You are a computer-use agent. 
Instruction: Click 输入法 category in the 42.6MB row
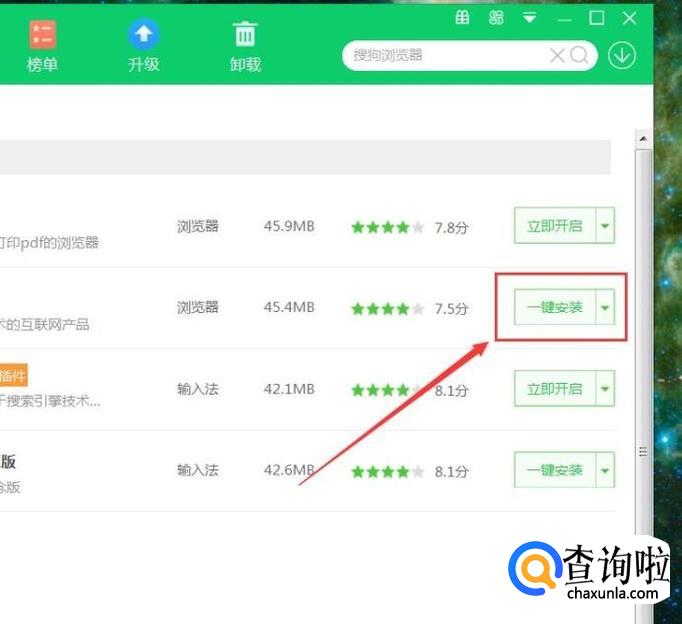(x=197, y=470)
